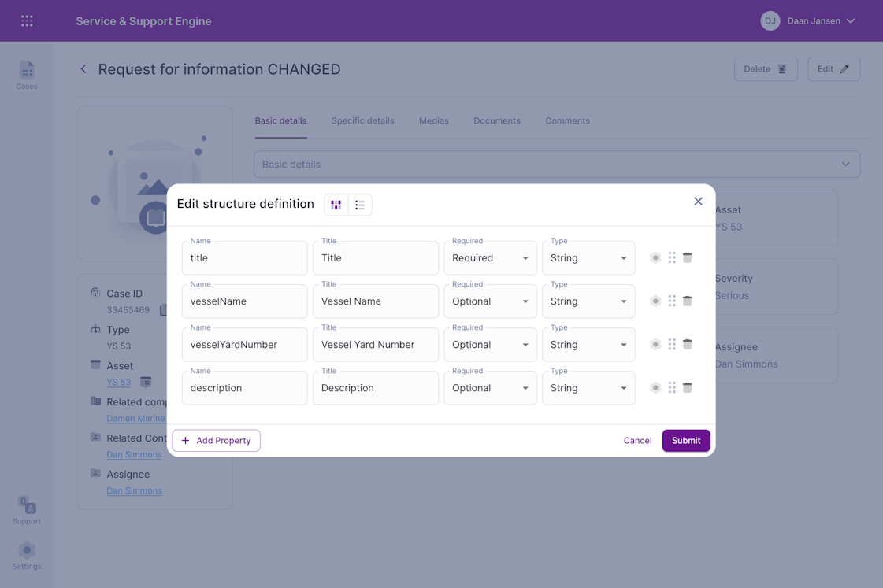Open the Type dropdown for the vesselYardNumber row
This screenshot has height=588, width=883.
point(588,344)
